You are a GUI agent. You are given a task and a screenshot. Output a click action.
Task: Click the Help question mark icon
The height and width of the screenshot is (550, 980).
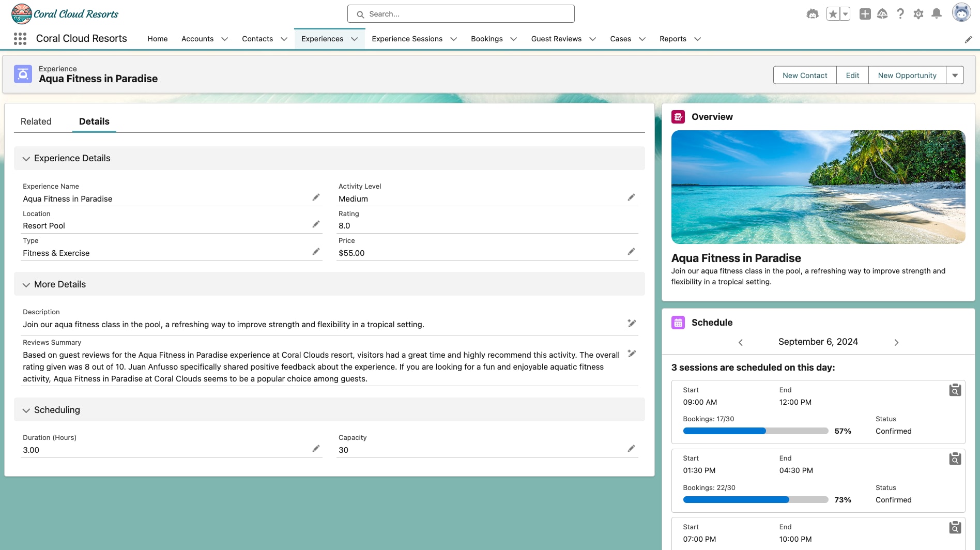coord(900,14)
